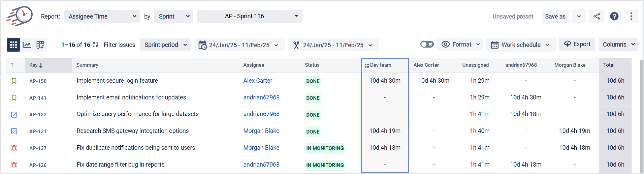Click the timesheet clock logo
The height and width of the screenshot is (174, 644).
[20, 16]
